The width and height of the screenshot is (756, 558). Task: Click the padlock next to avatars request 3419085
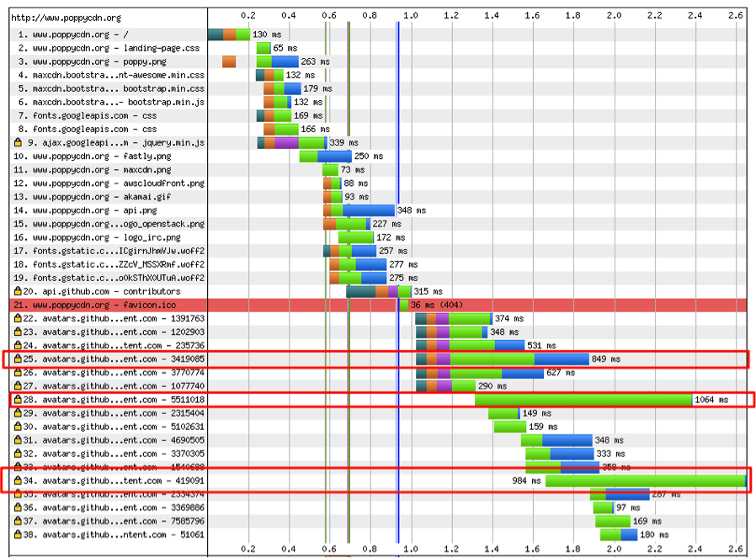(18, 359)
